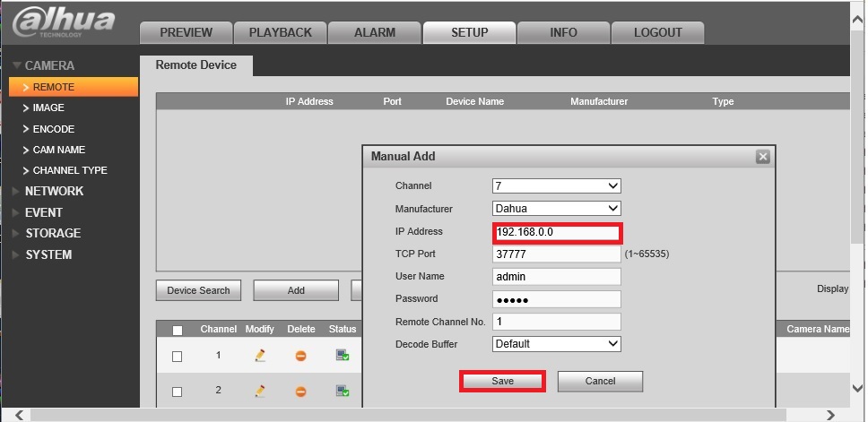
Task: Expand the NETWORK section
Action: coord(48,191)
